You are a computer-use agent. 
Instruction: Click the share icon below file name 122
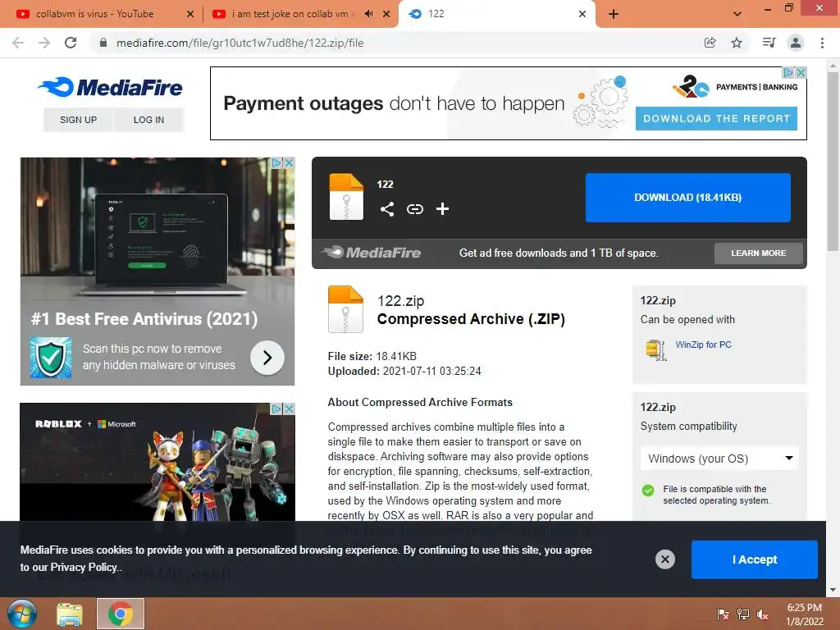click(387, 209)
